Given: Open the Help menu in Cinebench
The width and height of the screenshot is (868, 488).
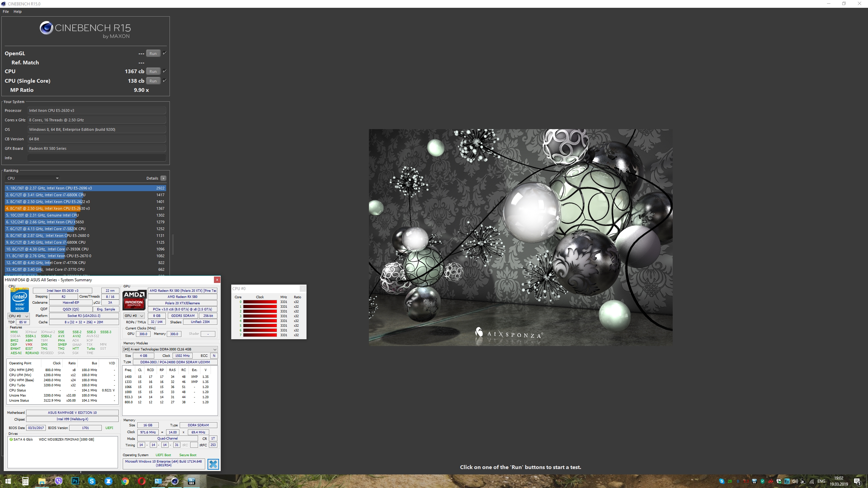Looking at the screenshot, I should coord(18,12).
